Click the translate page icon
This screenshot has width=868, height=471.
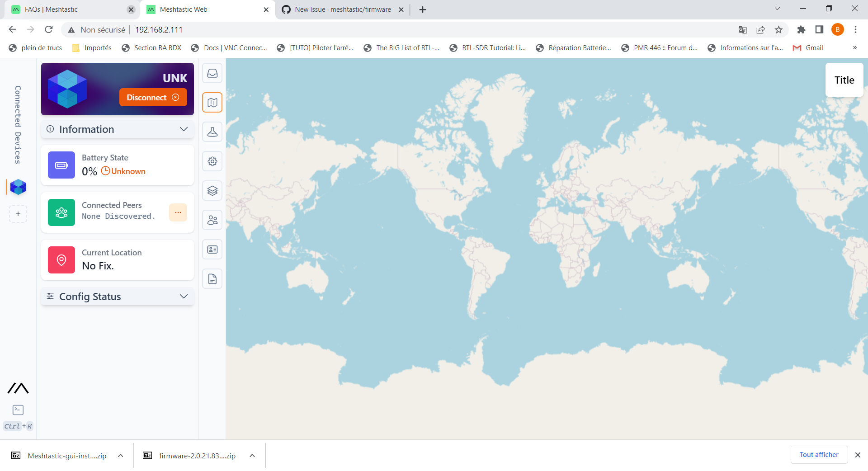(742, 30)
